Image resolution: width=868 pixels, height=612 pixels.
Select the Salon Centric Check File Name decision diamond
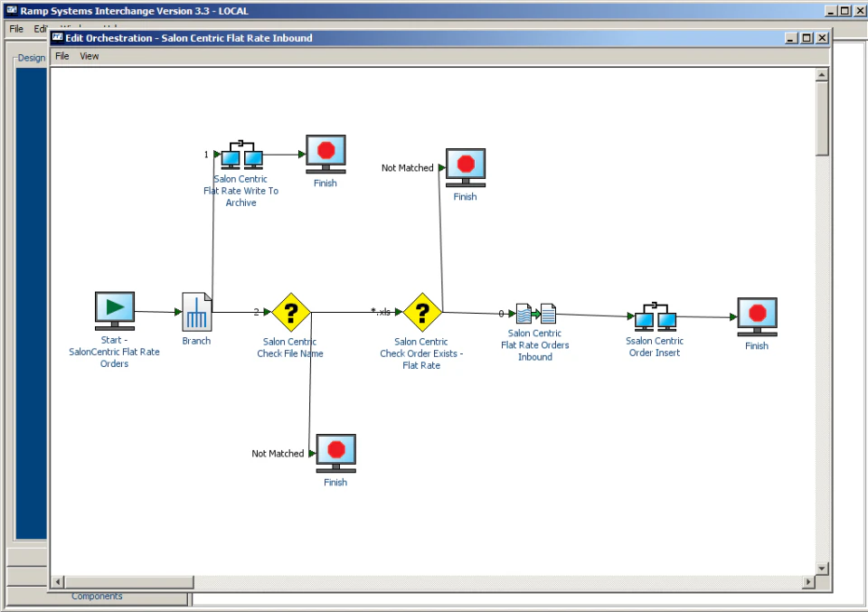click(x=289, y=312)
